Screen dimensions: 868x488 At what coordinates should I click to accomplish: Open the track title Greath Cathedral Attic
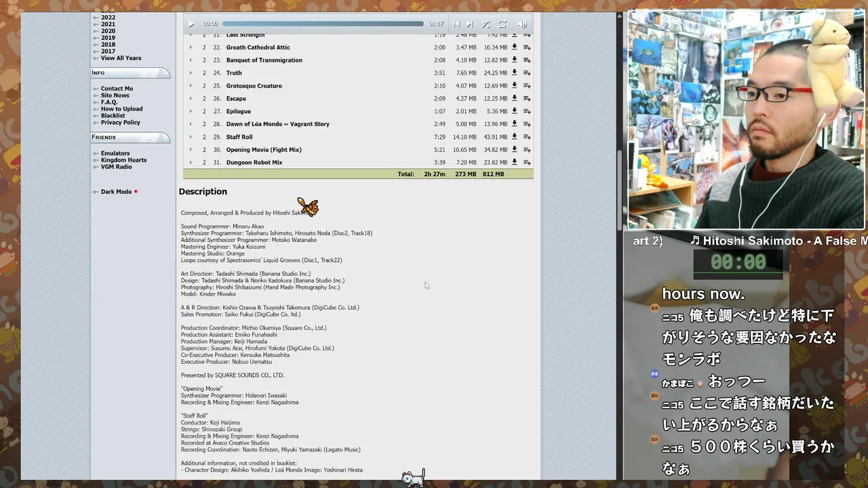(258, 47)
